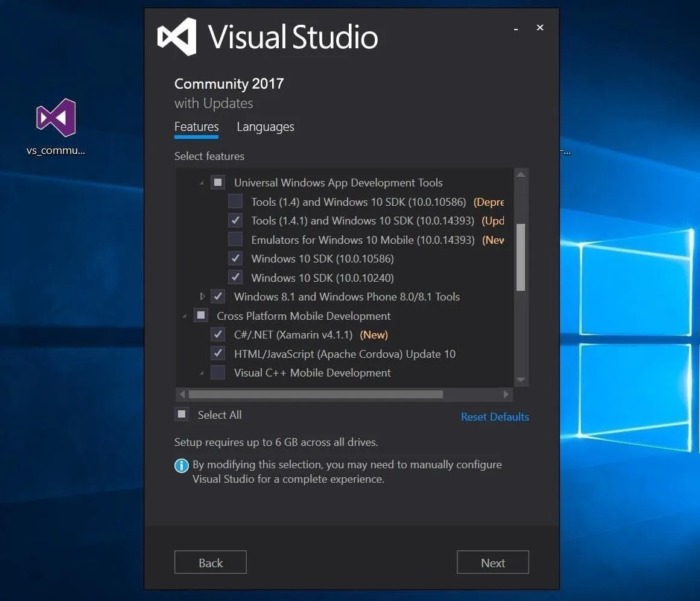Uncheck Windows 10 SDK (10.0.10586) checkbox

coord(235,258)
